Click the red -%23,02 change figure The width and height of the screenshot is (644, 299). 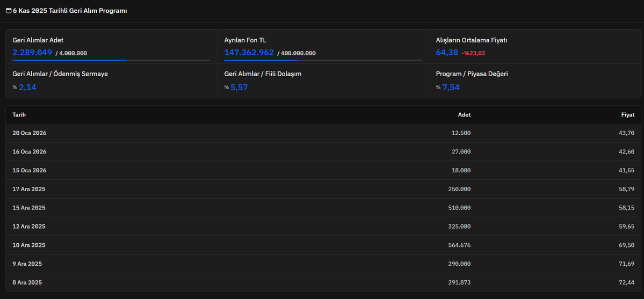[x=474, y=53]
